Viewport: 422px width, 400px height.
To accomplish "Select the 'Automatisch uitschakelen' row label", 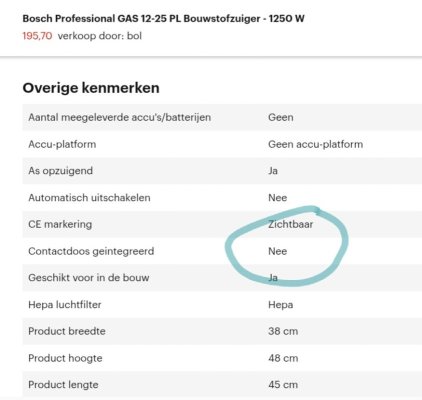I will pyautogui.click(x=89, y=198).
